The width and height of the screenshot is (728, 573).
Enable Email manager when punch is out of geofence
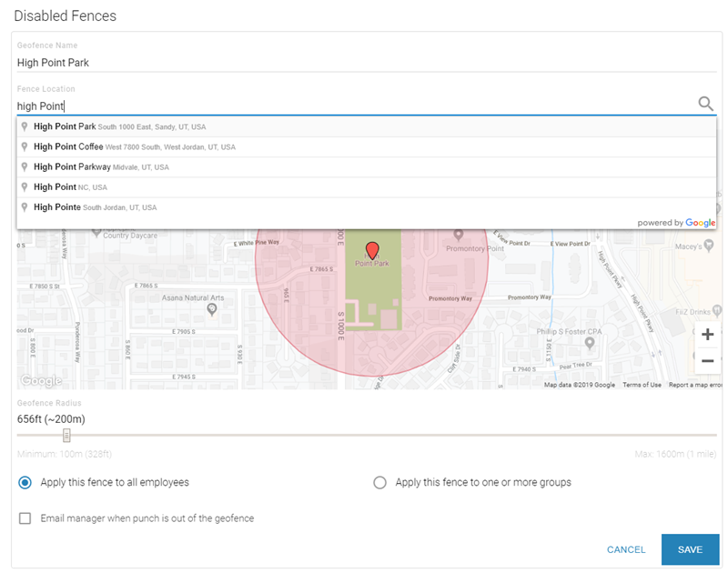coord(24,518)
